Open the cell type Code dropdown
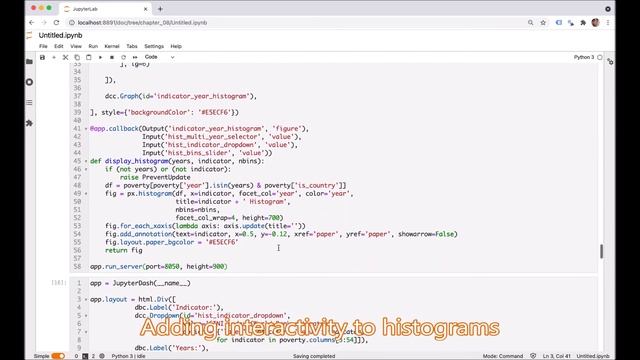This screenshot has width=640, height=360. click(160, 57)
